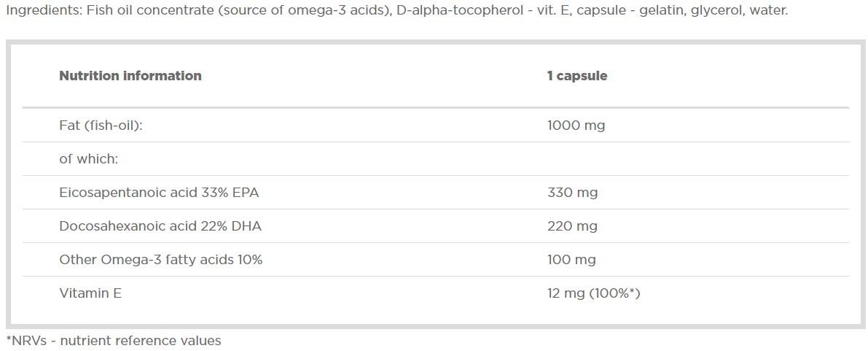The width and height of the screenshot is (868, 351).
Task: Select the Eicosapentanoic acid 33% EPA label
Action: tap(159, 193)
